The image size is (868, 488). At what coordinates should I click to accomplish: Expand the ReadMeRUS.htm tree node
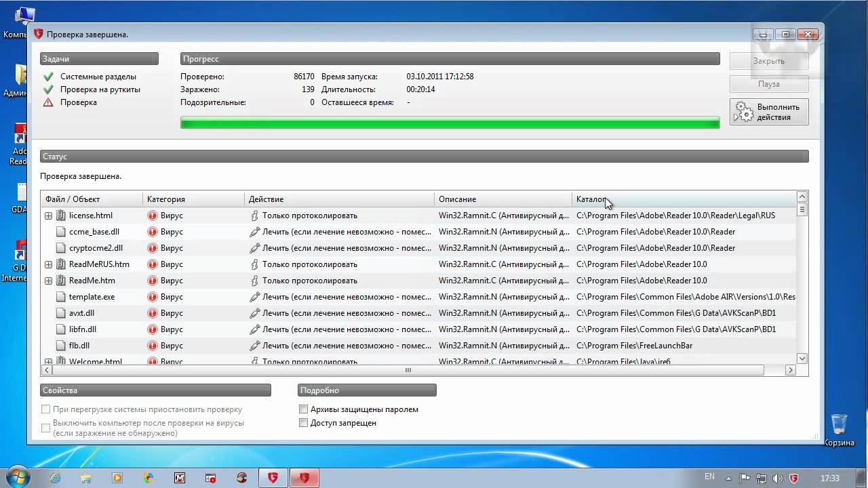pos(49,264)
